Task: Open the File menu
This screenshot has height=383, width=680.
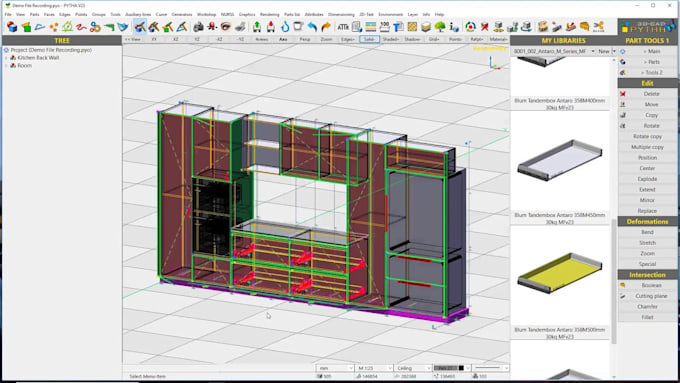Action: coord(8,14)
